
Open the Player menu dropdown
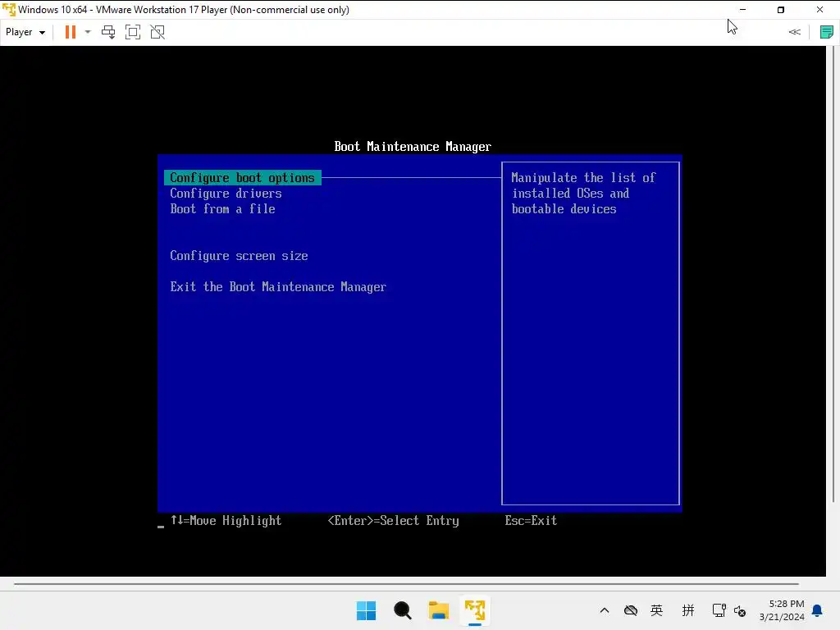pos(25,32)
